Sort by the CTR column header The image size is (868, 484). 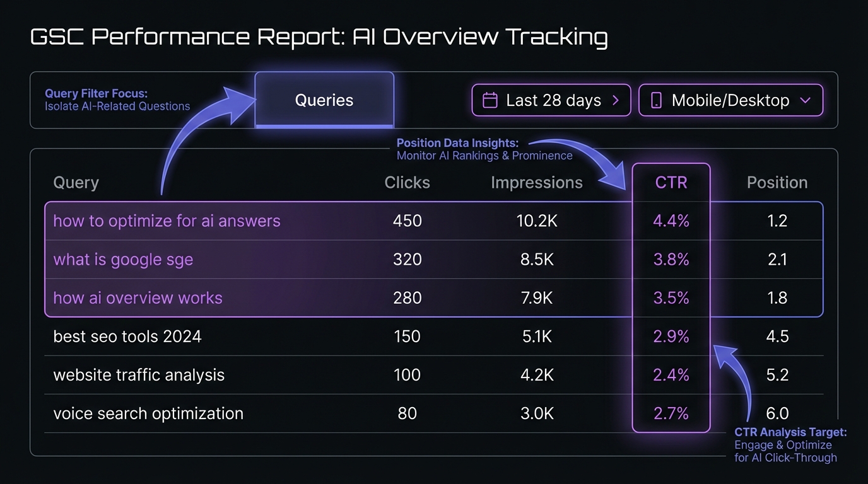coord(671,183)
